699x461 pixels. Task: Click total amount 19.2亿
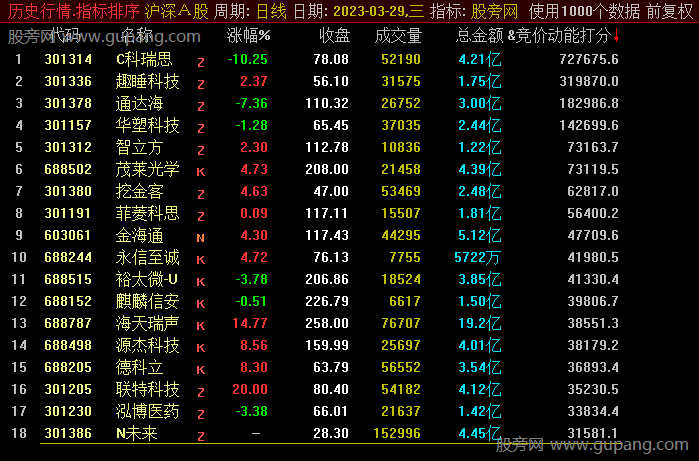click(x=480, y=323)
